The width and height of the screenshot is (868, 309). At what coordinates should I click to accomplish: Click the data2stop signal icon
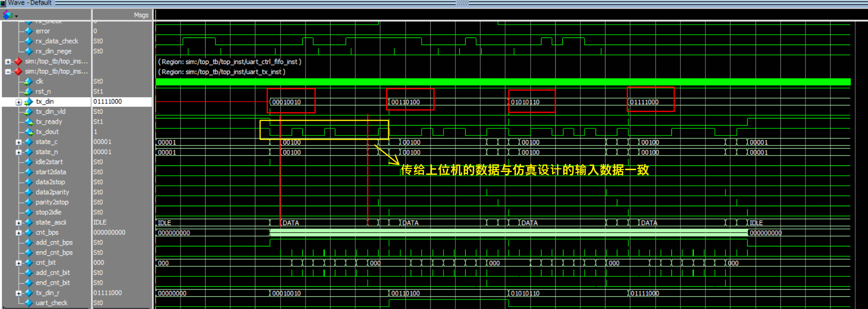(x=28, y=182)
